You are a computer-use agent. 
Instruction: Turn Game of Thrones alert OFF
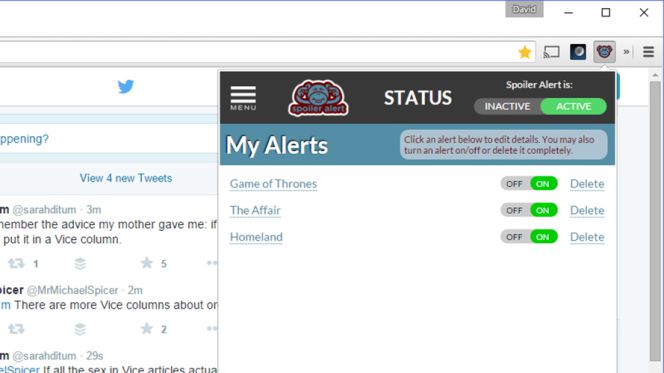(x=515, y=184)
